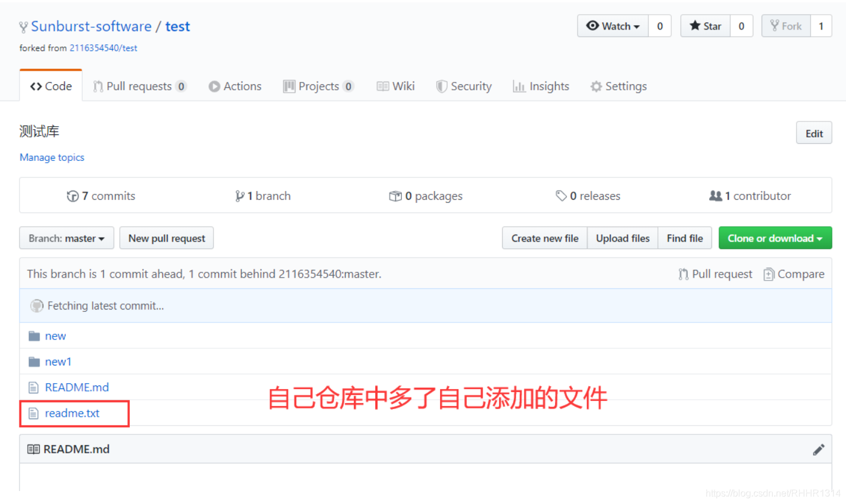Open the Settings tab
Screen dimensions: 846x504
point(618,86)
